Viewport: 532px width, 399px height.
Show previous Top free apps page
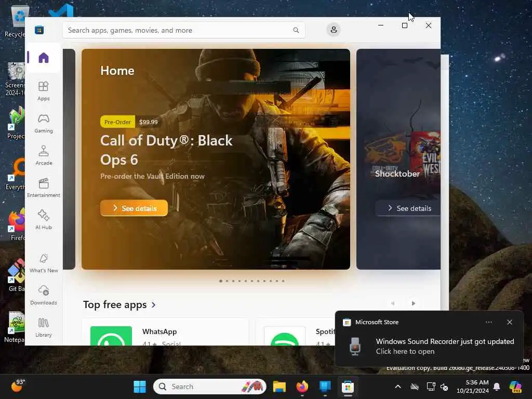pyautogui.click(x=393, y=303)
